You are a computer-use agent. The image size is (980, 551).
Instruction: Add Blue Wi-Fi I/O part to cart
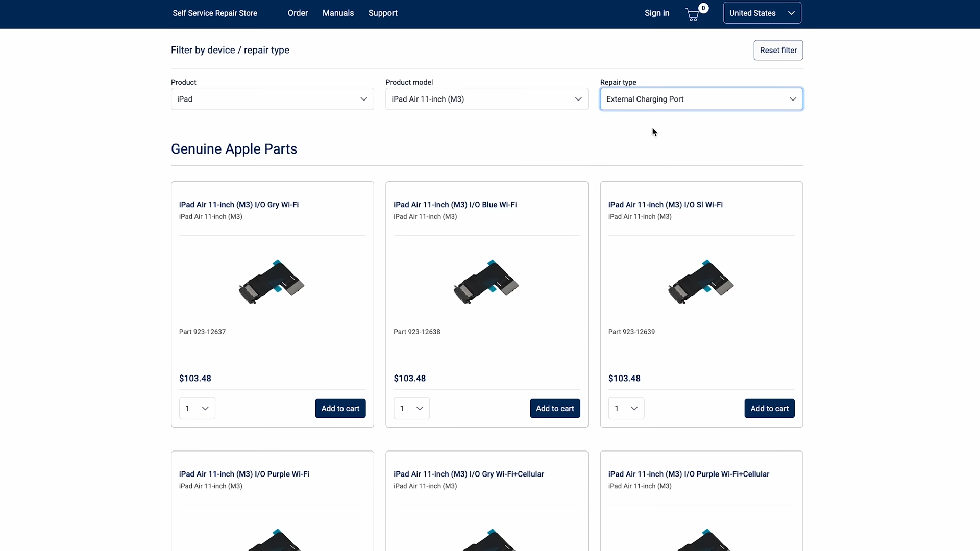pos(555,409)
